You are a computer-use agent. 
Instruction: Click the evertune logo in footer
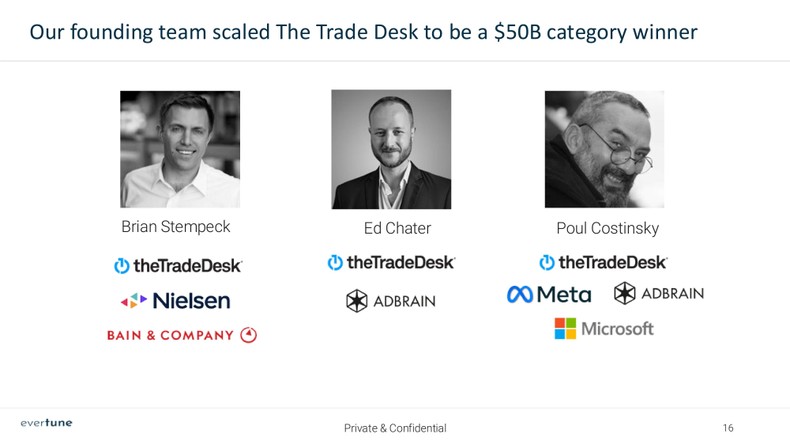coord(47,423)
